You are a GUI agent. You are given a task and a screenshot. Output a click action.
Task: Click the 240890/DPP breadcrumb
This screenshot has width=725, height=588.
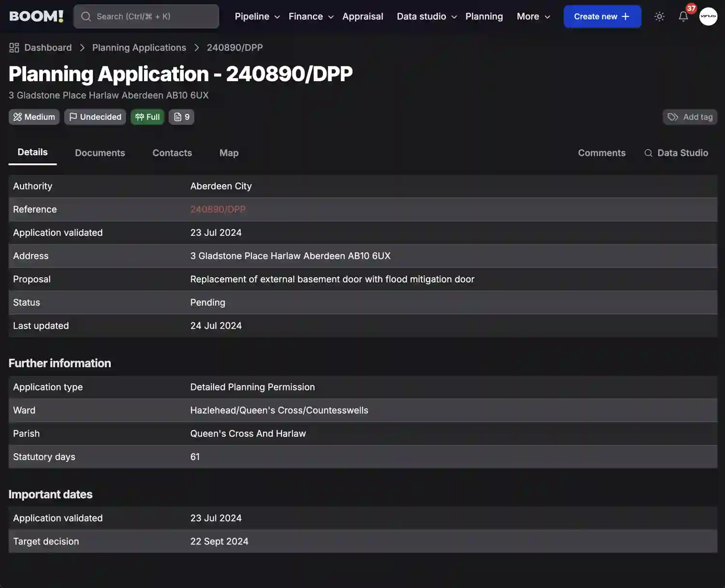click(235, 47)
